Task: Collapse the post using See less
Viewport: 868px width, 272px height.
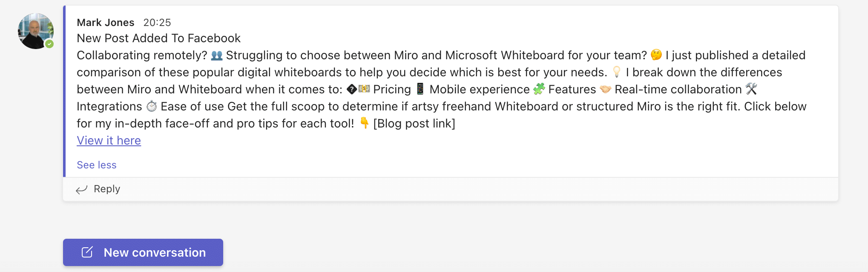Action: (x=96, y=165)
